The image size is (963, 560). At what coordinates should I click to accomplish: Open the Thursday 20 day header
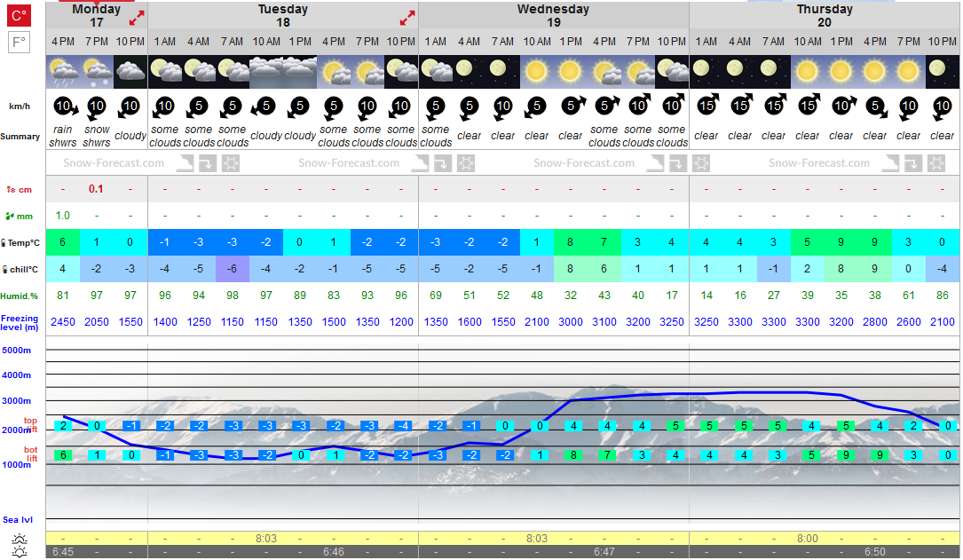coord(825,15)
